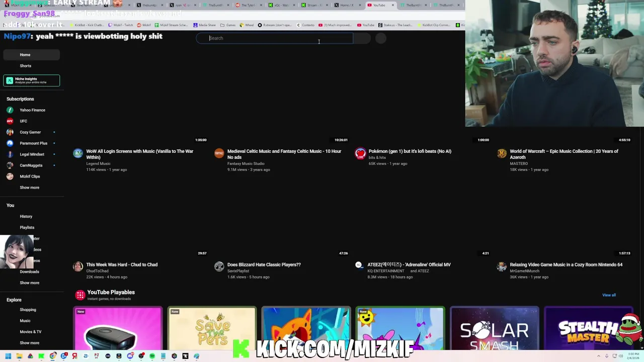The image size is (644, 362).
Task: Click the YouTube search field
Action: coord(275,38)
